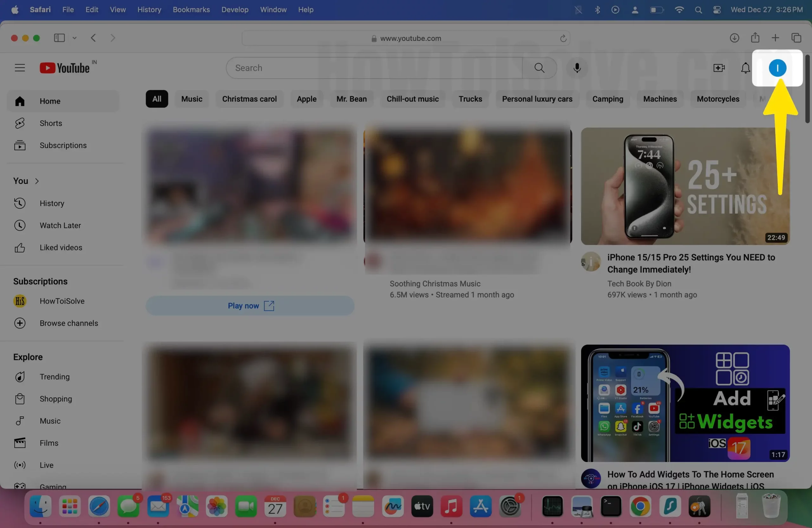Image resolution: width=812 pixels, height=528 pixels.
Task: Open HowToiSolve channel subscription
Action: point(62,301)
